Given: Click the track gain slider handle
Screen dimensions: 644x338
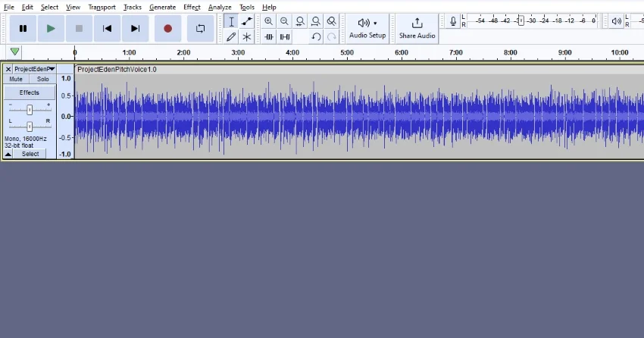Looking at the screenshot, I should coord(30,110).
